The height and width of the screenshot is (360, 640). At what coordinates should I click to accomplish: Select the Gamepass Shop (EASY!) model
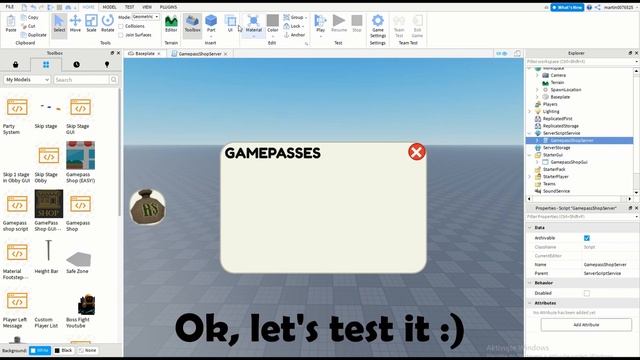pos(80,162)
